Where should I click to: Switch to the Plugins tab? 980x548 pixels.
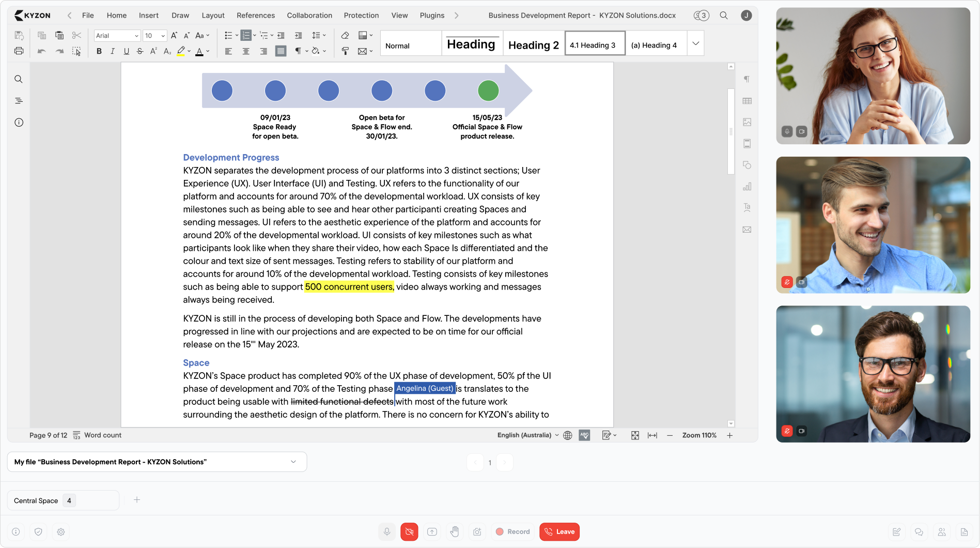tap(432, 16)
